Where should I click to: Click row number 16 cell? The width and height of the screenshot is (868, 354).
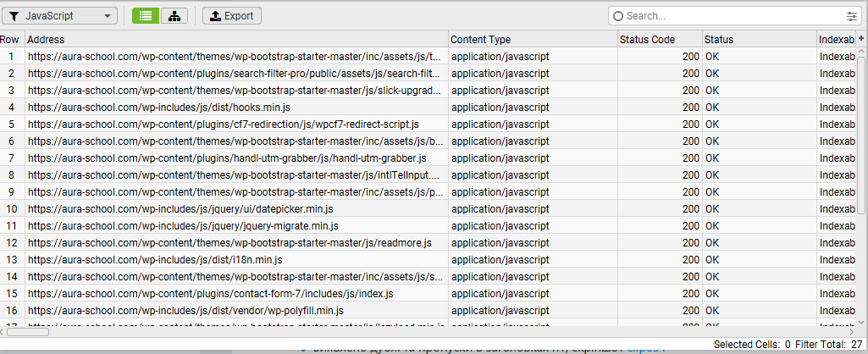12,310
